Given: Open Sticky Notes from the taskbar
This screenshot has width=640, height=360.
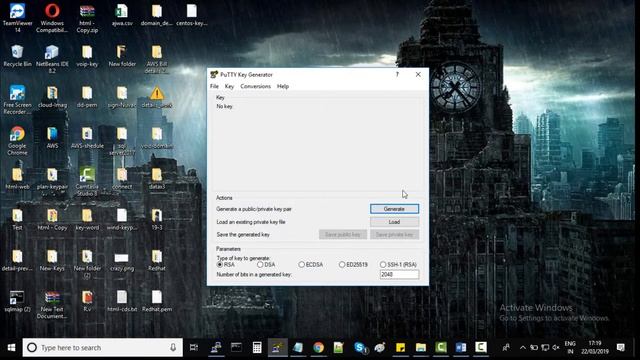Looking at the screenshot, I should pos(400,347).
